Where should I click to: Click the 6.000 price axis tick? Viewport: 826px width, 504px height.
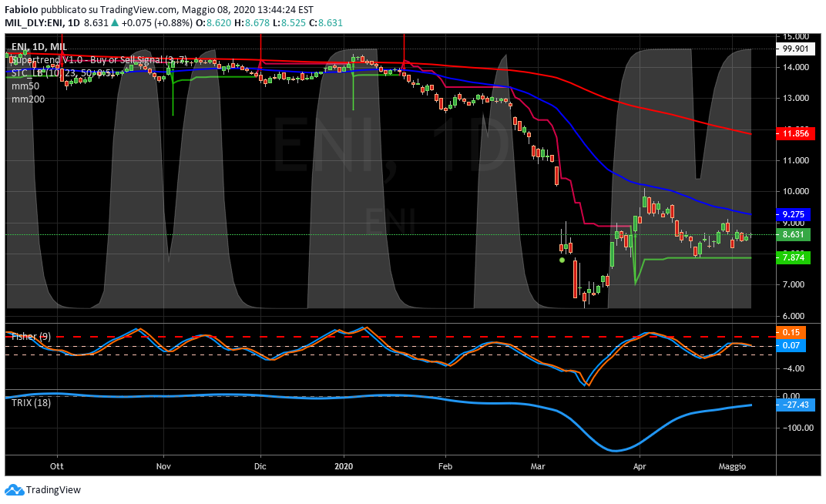[x=794, y=316]
